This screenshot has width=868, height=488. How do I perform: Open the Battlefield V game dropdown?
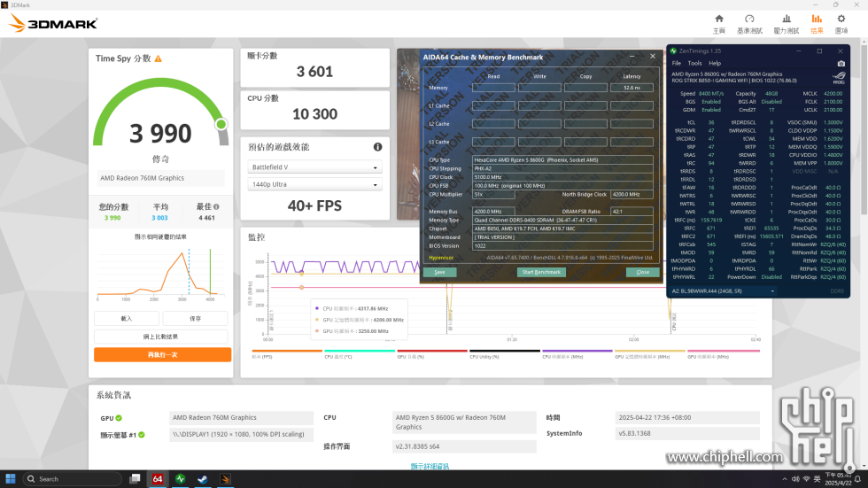(314, 167)
